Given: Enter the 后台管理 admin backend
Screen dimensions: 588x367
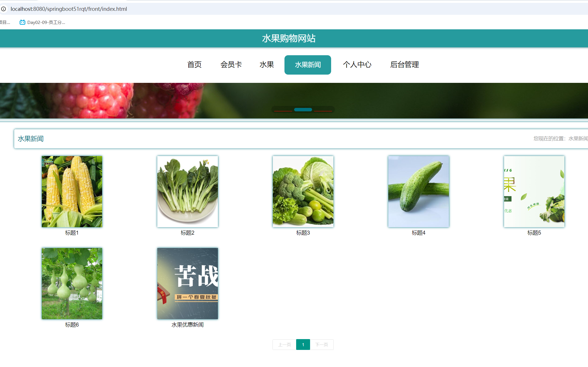Looking at the screenshot, I should 405,65.
